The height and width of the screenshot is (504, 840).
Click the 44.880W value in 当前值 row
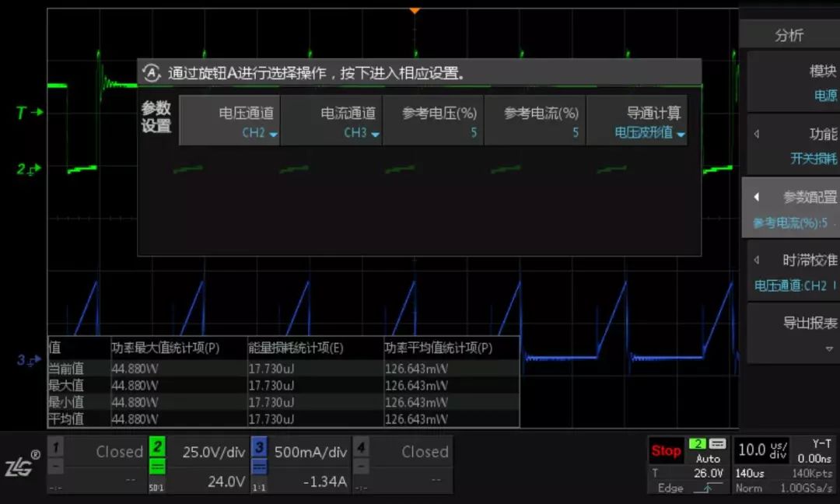pos(135,369)
